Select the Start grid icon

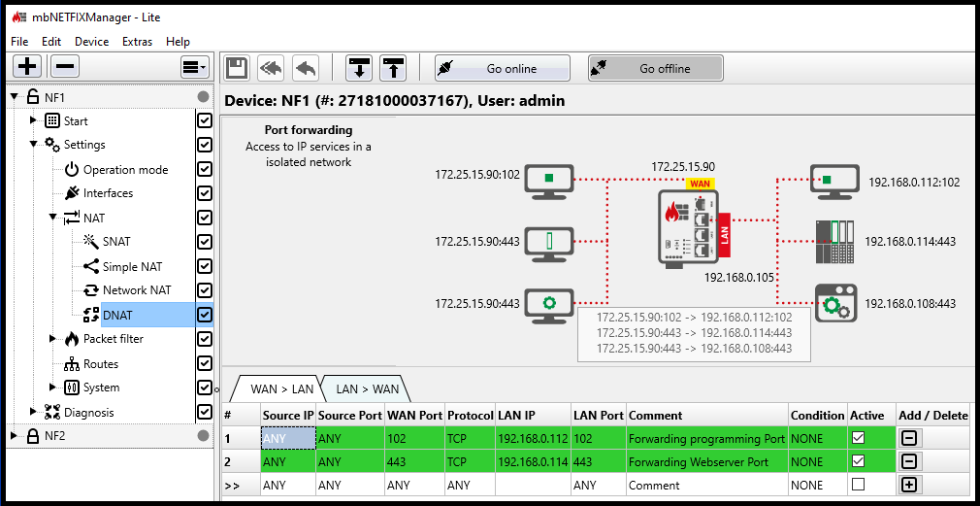click(x=52, y=120)
